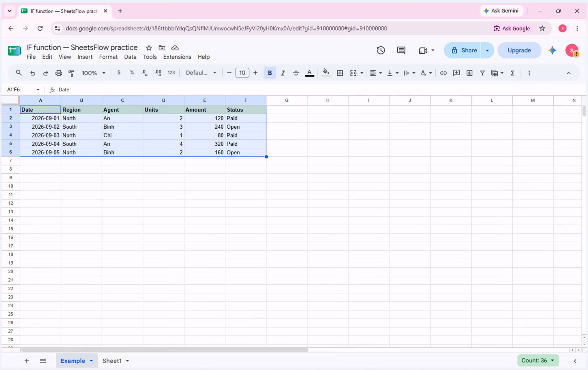Open the File menu

[31, 57]
